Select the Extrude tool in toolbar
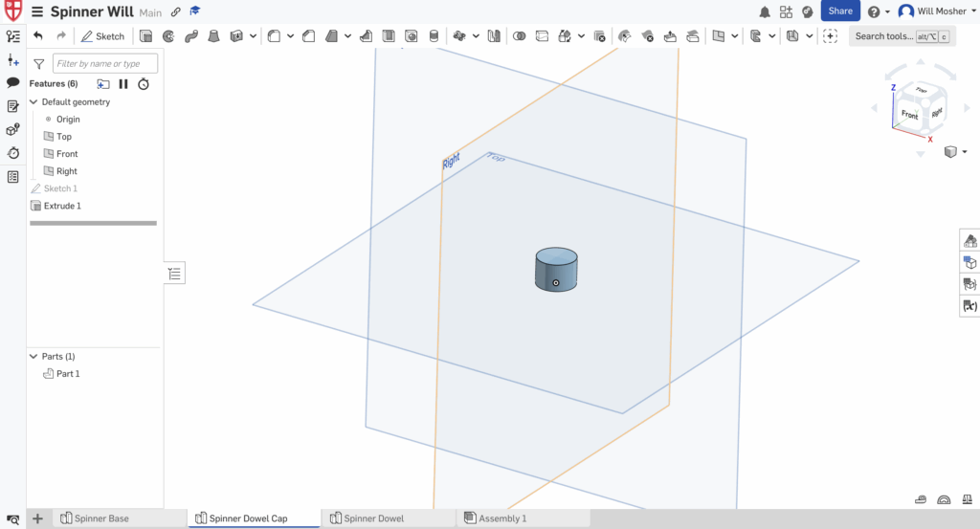Viewport: 980px width, 529px height. [146, 36]
